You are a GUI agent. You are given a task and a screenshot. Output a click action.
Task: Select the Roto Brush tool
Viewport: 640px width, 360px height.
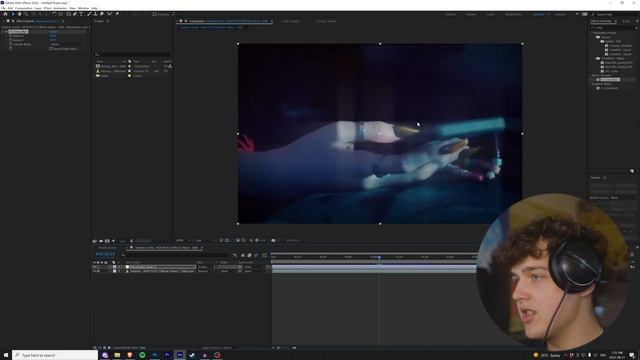(x=109, y=14)
